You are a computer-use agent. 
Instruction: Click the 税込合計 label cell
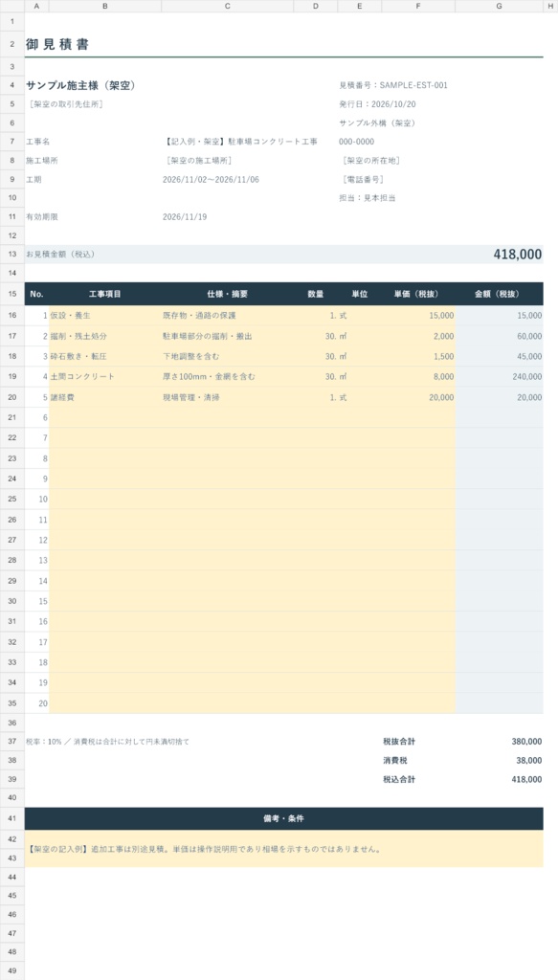(399, 779)
